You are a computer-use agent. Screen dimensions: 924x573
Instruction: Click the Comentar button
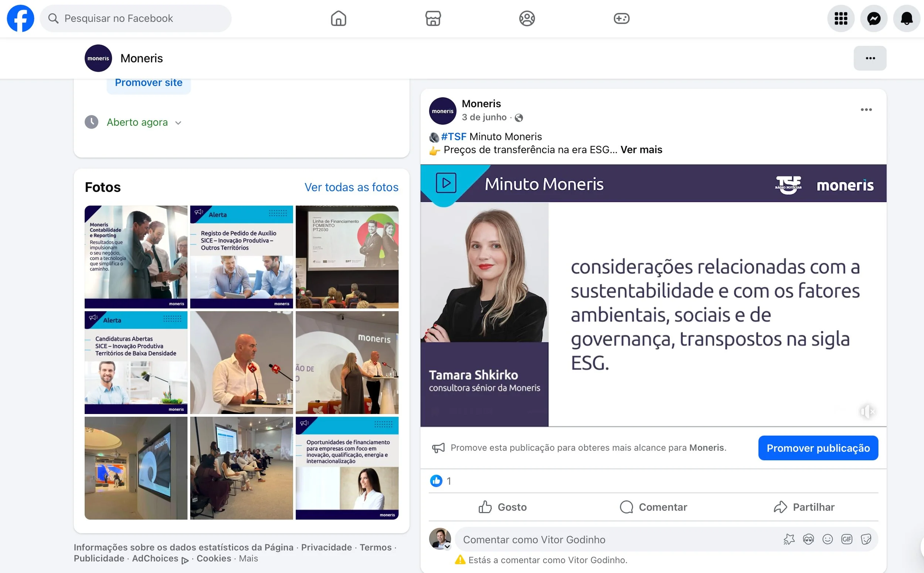click(653, 507)
